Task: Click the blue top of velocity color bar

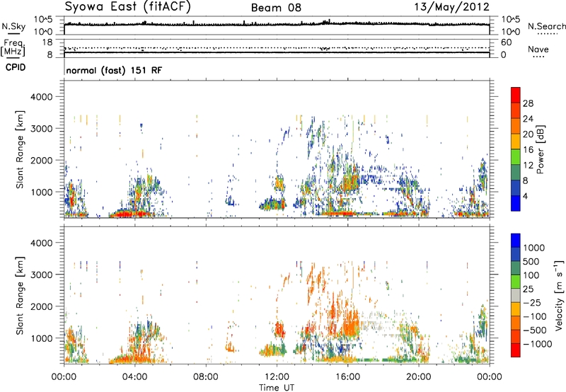Action: [x=516, y=240]
